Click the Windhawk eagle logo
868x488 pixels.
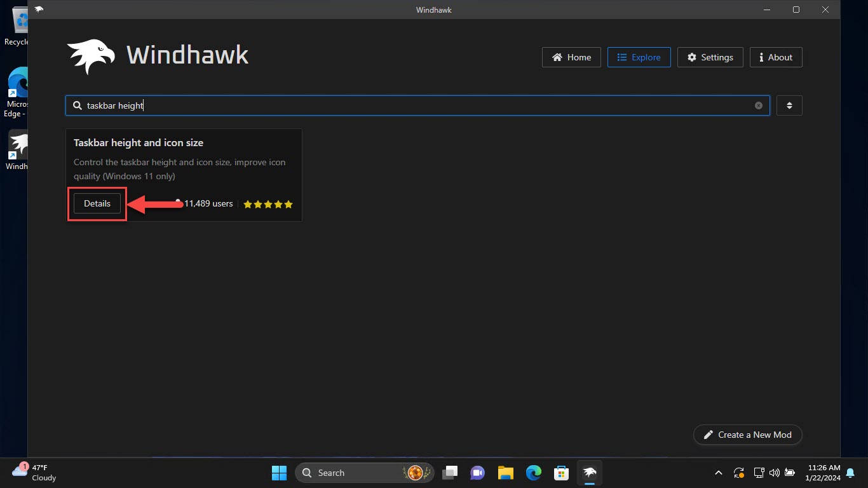(92, 57)
